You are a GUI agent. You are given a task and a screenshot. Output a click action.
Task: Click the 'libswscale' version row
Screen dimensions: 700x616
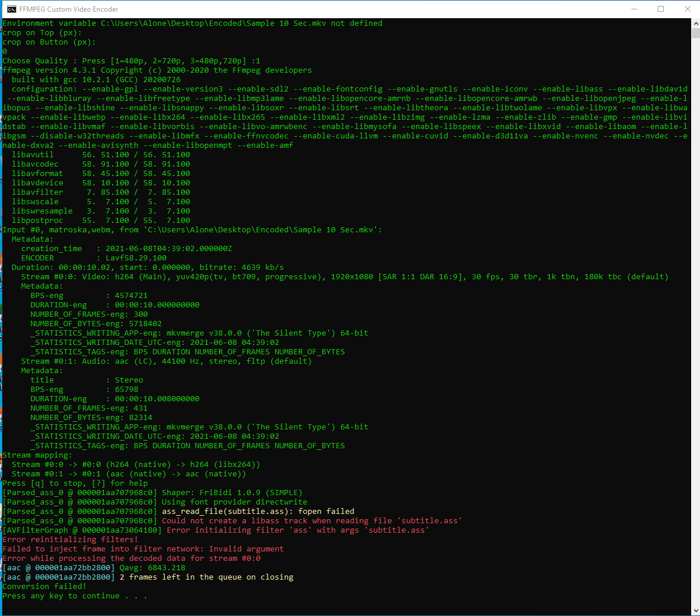coord(101,201)
